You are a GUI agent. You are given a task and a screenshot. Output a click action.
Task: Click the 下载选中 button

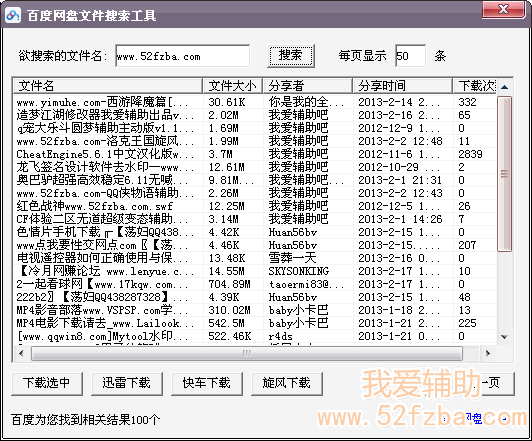click(47, 383)
